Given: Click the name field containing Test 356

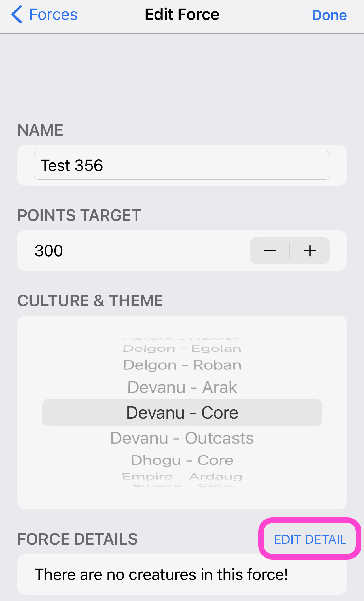Looking at the screenshot, I should point(182,165).
